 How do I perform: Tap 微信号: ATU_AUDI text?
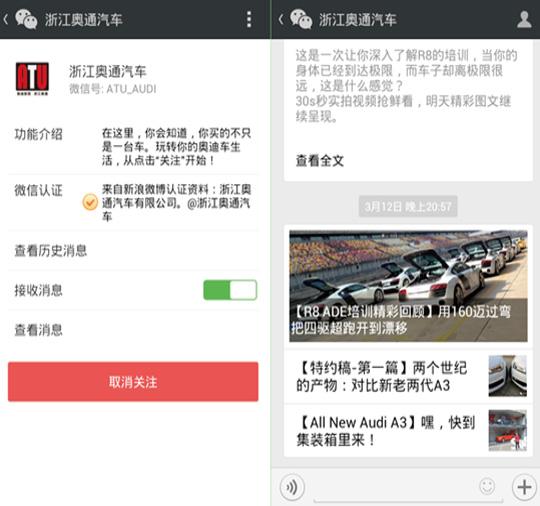[113, 89]
